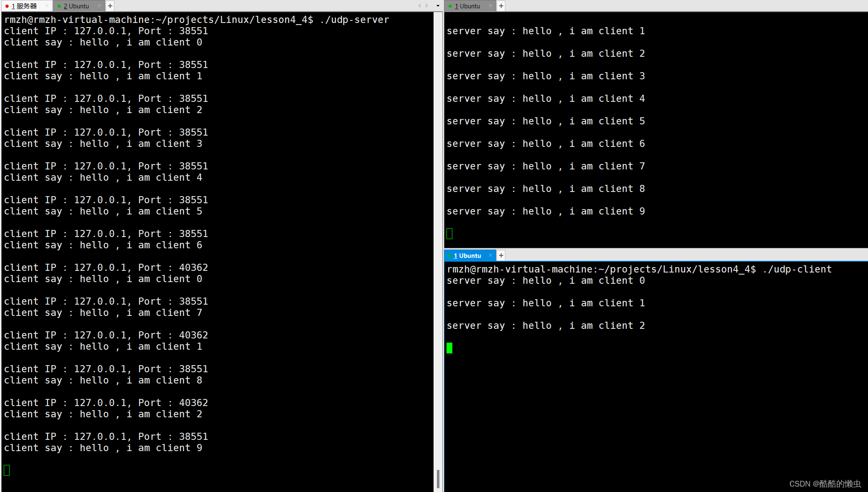Click 'client say : hello , i am client 7' line
The image size is (868, 492).
tap(103, 313)
